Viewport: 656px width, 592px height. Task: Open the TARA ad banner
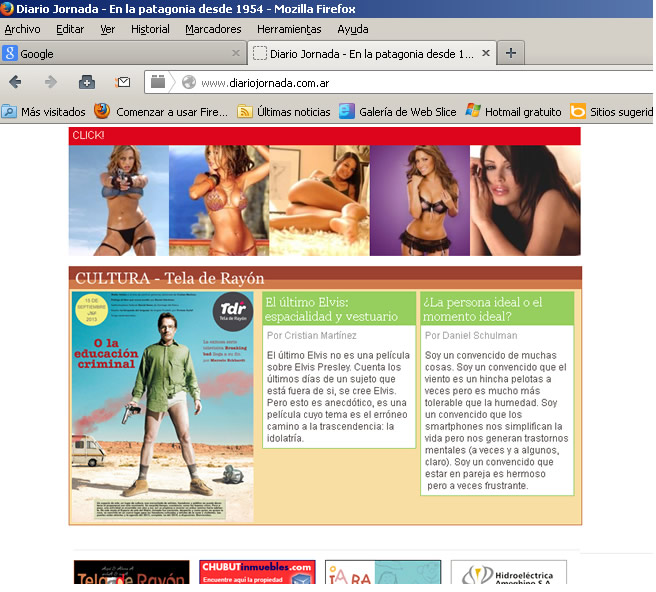pyautogui.click(x=383, y=572)
